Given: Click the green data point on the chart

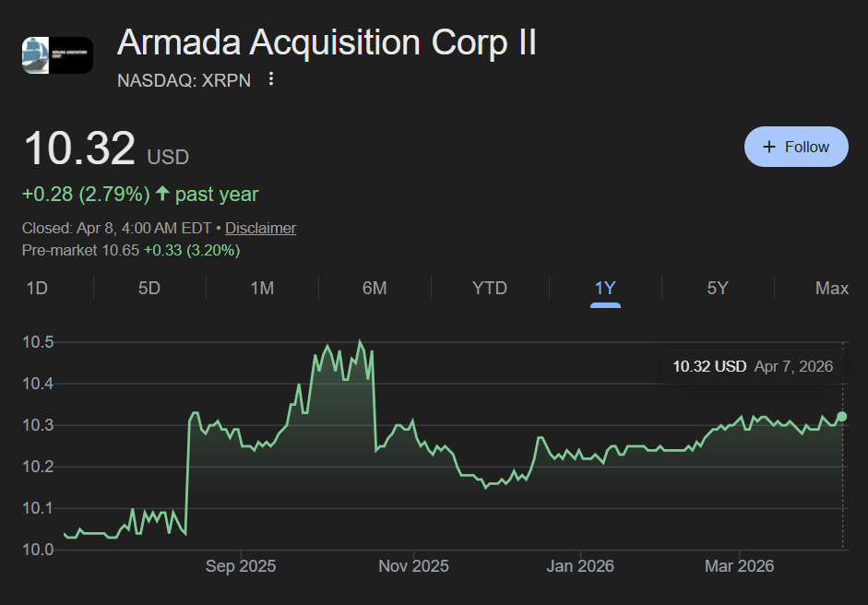Looking at the screenshot, I should pos(841,417).
